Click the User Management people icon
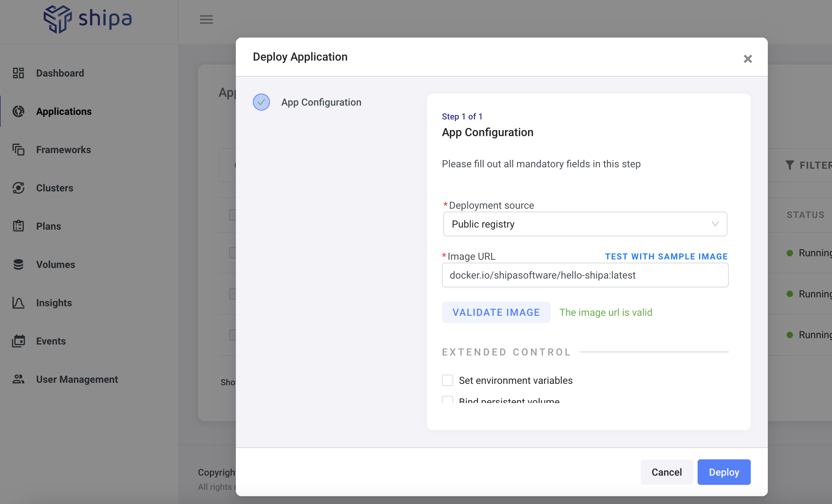Screen dimensions: 832x504 (18, 379)
